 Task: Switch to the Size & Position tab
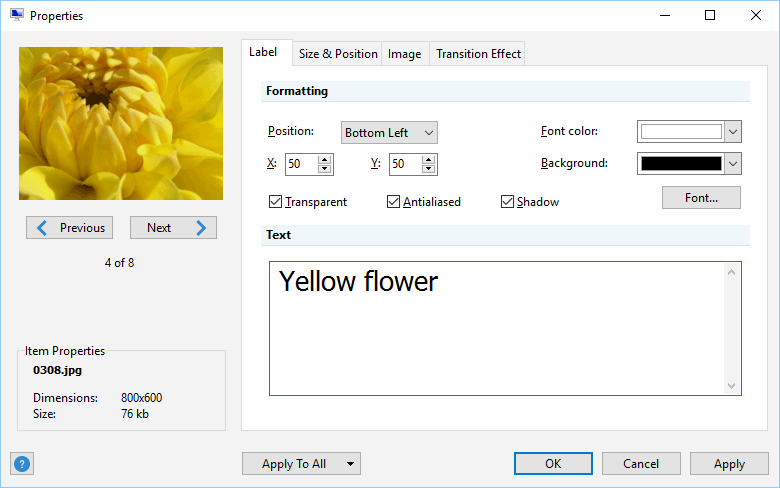pos(338,54)
